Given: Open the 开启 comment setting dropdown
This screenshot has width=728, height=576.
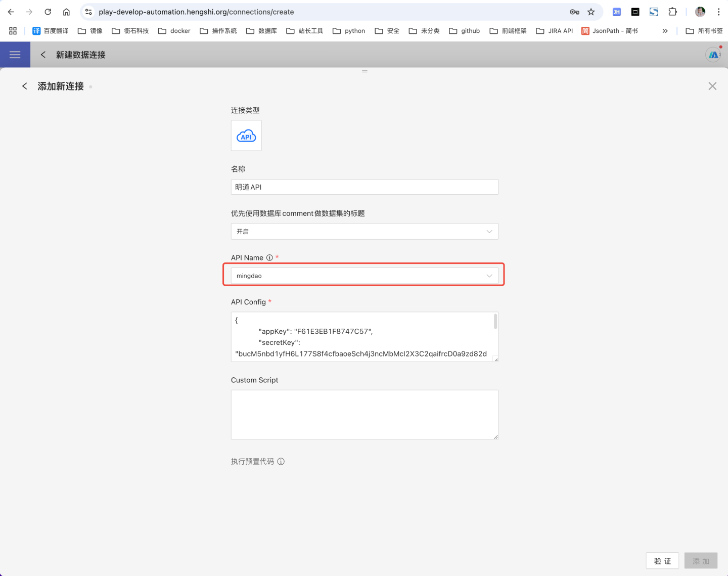Looking at the screenshot, I should (364, 232).
